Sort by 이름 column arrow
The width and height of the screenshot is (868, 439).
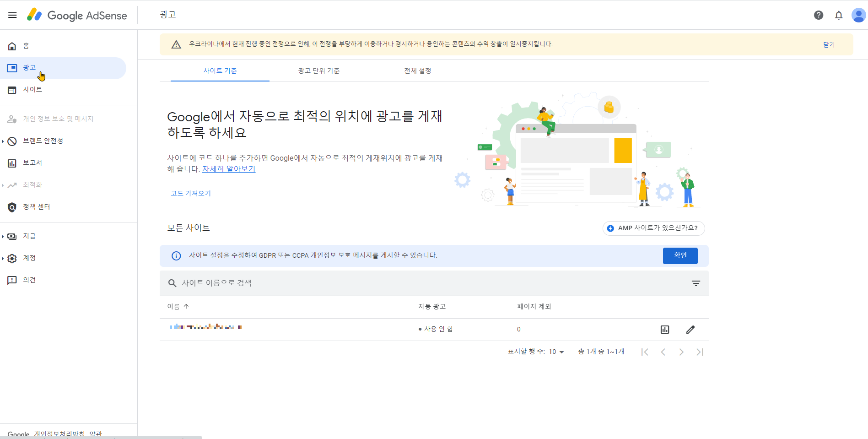pos(186,306)
